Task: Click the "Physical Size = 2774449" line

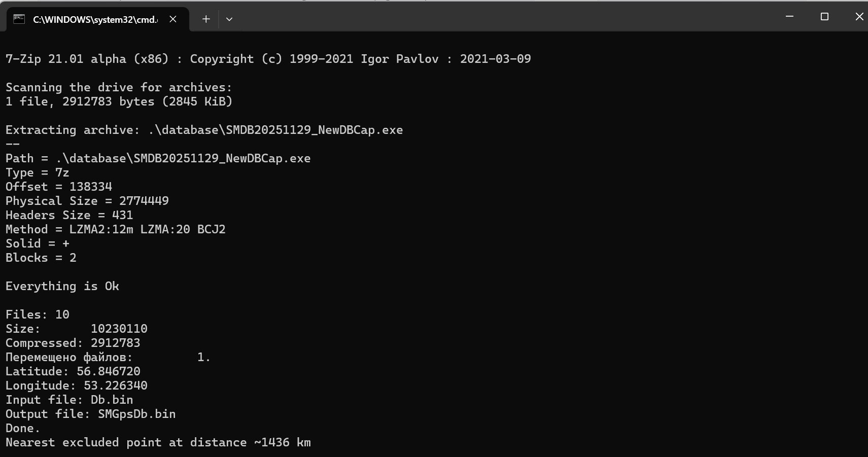Action: (x=87, y=201)
